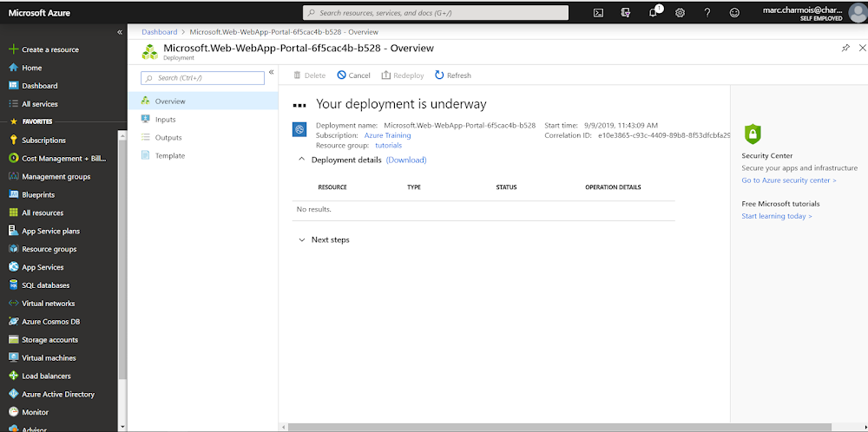The image size is (868, 432).
Task: Open Monitor in sidebar
Action: (29, 413)
